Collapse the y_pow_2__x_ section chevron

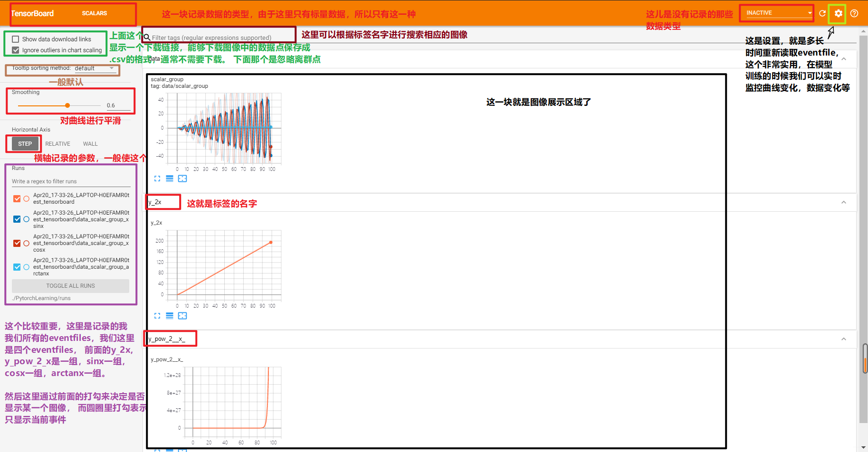click(x=844, y=339)
